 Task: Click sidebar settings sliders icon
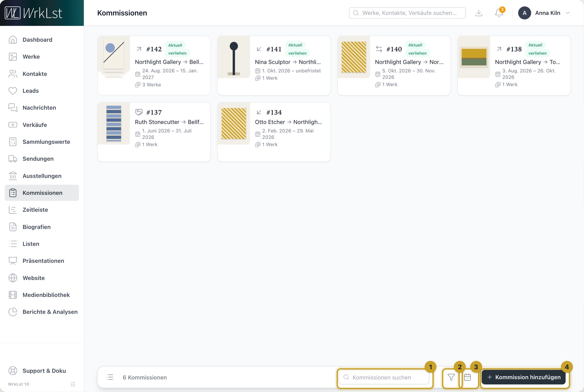click(x=73, y=384)
